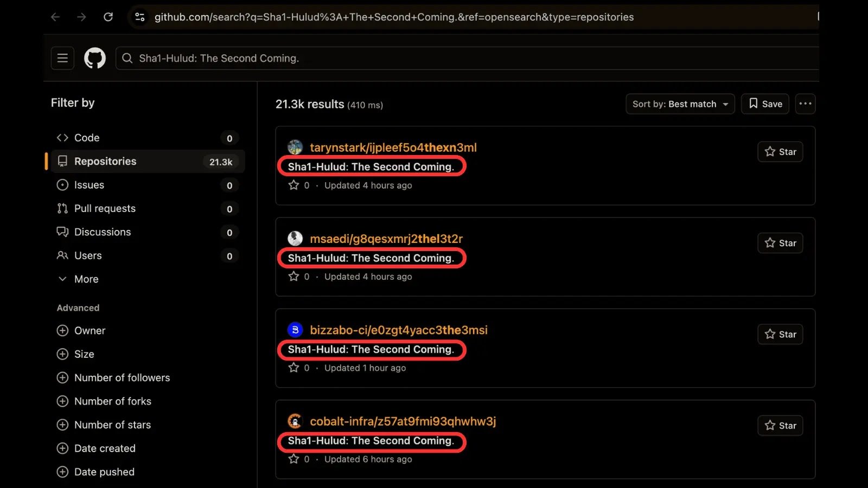The height and width of the screenshot is (488, 868).
Task: Click the GitHub search input field
Action: (x=467, y=58)
